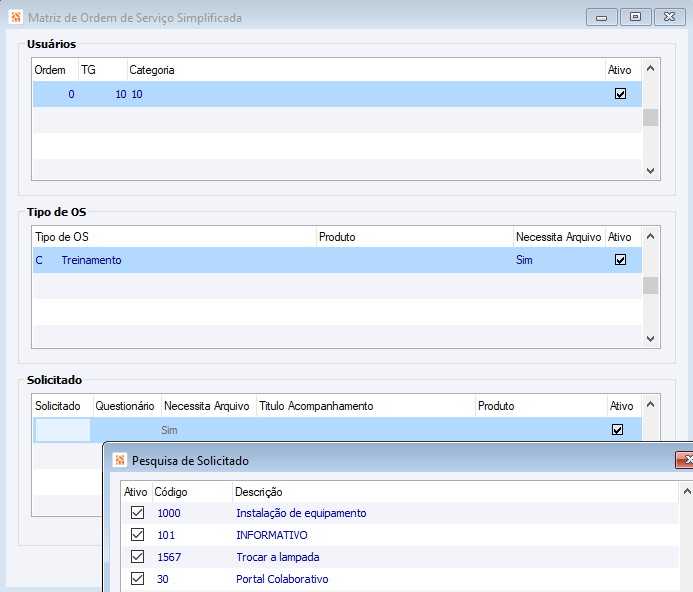
Task: Maximize the Matriz de Ordem de Serviço window
Action: 636,17
